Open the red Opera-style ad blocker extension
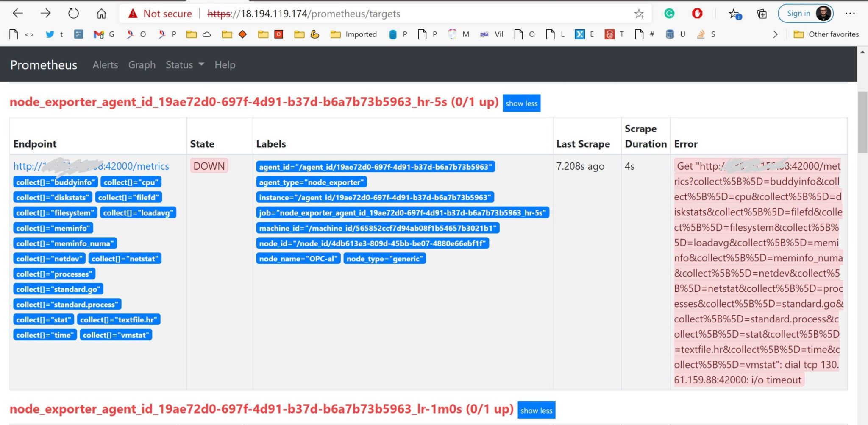Screen dimensions: 868x425 tap(697, 14)
